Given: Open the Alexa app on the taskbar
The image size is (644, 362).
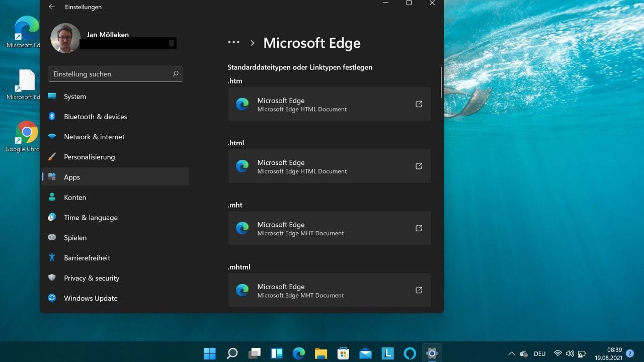Looking at the screenshot, I should click(x=410, y=353).
